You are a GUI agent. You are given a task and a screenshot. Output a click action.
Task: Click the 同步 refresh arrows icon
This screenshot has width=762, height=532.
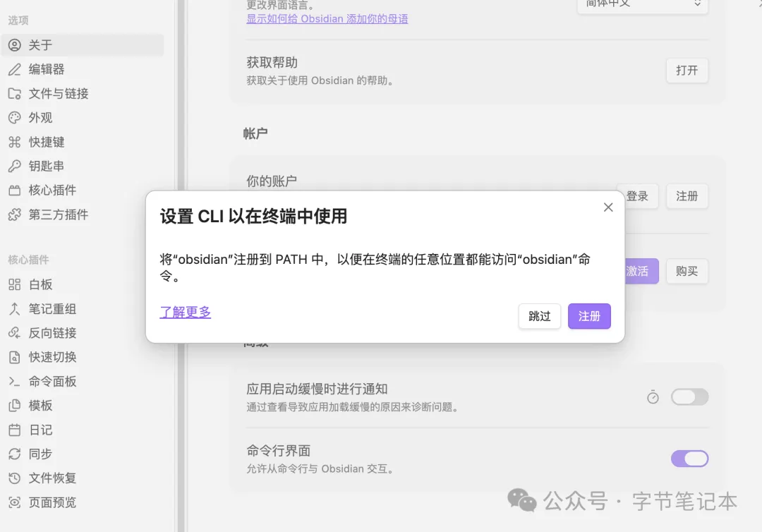point(15,454)
